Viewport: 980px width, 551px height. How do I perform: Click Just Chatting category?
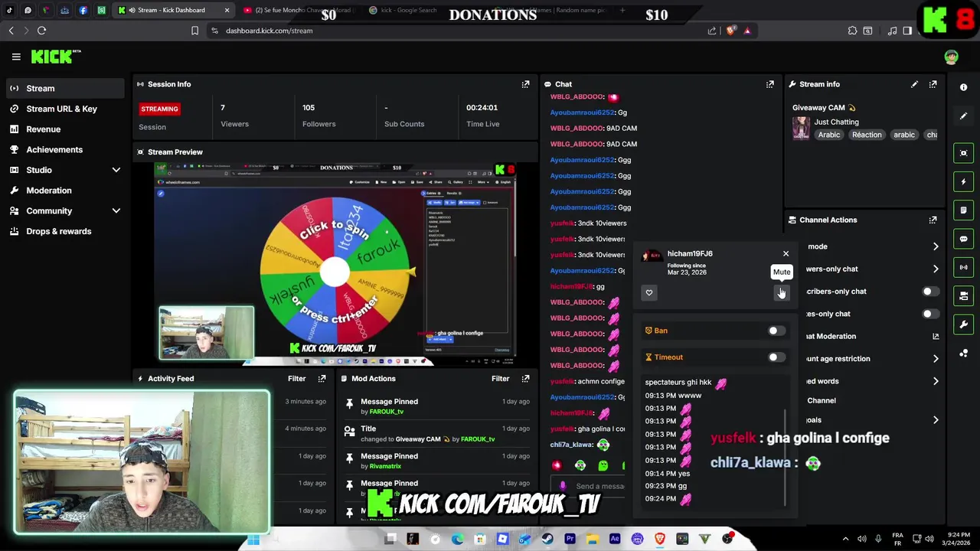836,122
